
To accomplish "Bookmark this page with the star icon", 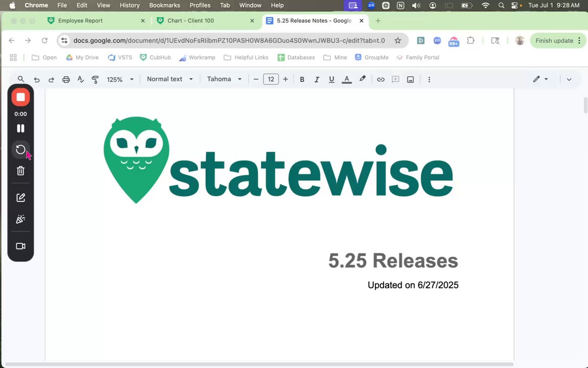I will pos(398,40).
